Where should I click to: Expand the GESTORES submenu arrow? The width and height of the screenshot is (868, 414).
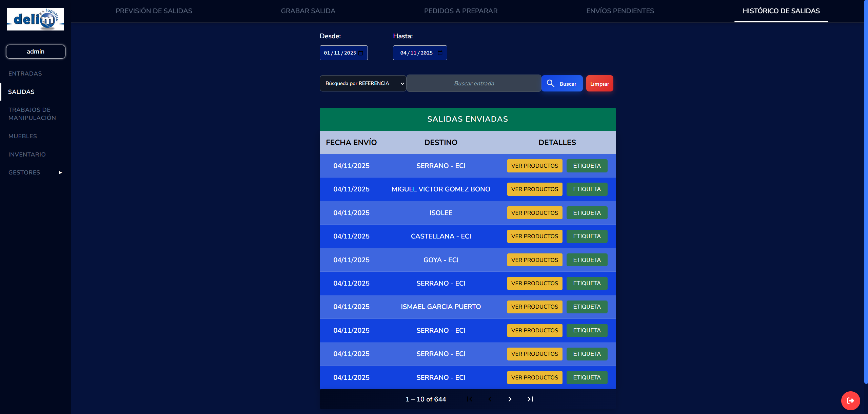[x=60, y=173]
